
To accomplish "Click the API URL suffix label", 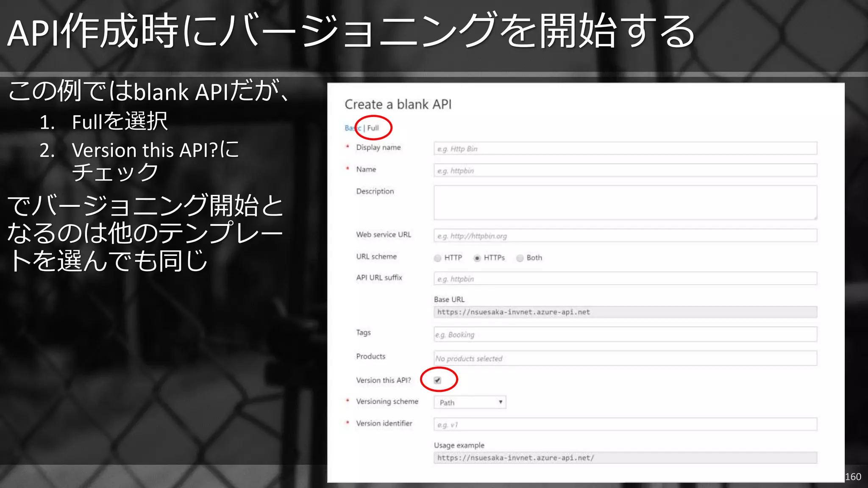I will click(x=379, y=277).
